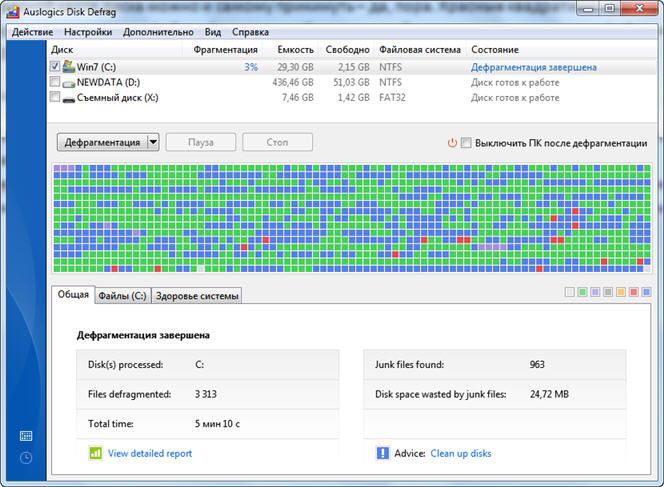This screenshot has width=664, height=487.
Task: Click the green chart report icon
Action: (x=96, y=453)
